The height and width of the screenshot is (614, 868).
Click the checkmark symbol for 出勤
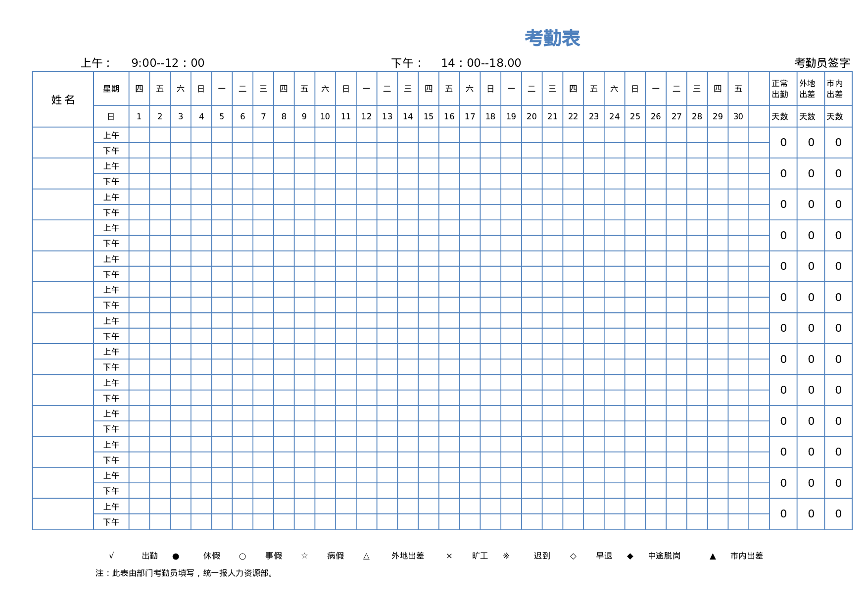pyautogui.click(x=111, y=556)
